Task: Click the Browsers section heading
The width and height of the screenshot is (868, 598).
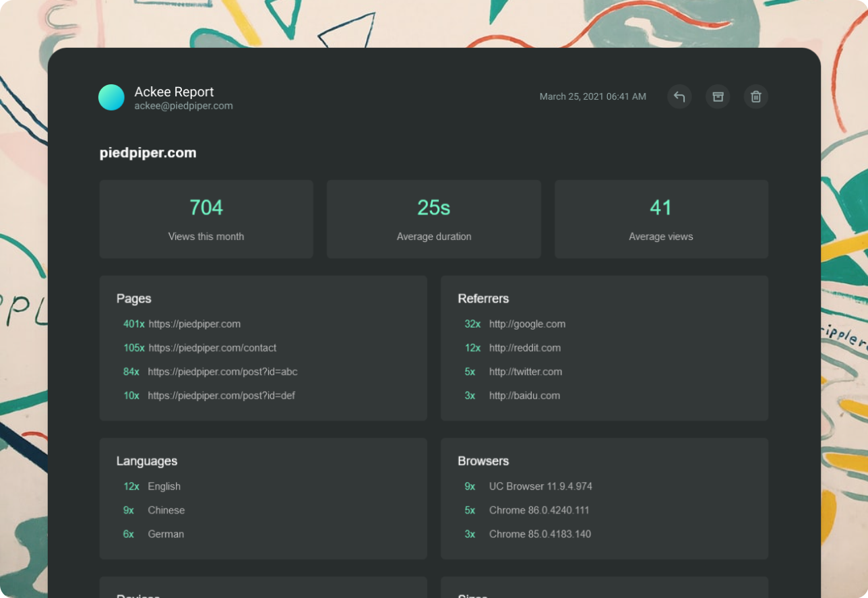Action: tap(483, 461)
